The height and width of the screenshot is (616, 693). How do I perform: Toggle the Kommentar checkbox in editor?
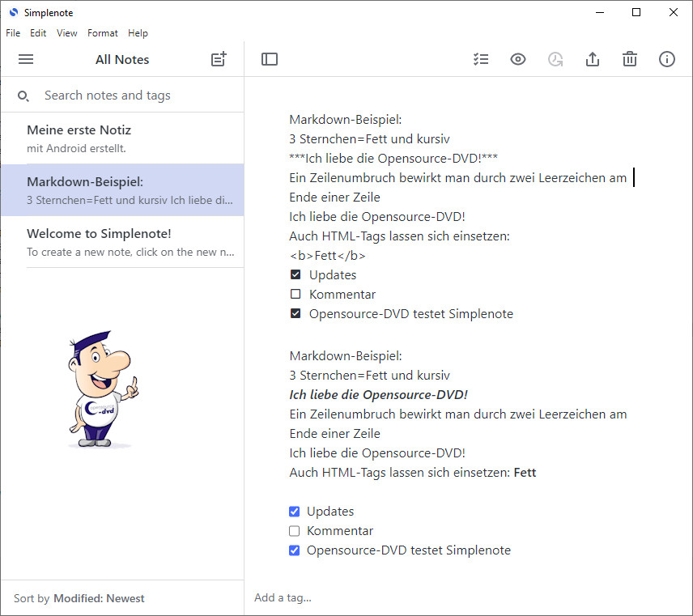click(295, 295)
